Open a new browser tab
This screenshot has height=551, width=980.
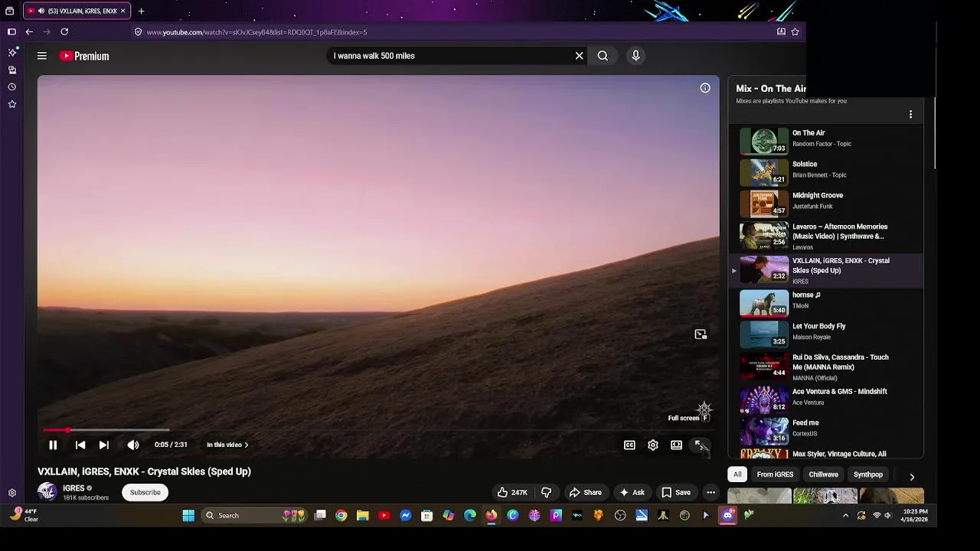coord(141,11)
